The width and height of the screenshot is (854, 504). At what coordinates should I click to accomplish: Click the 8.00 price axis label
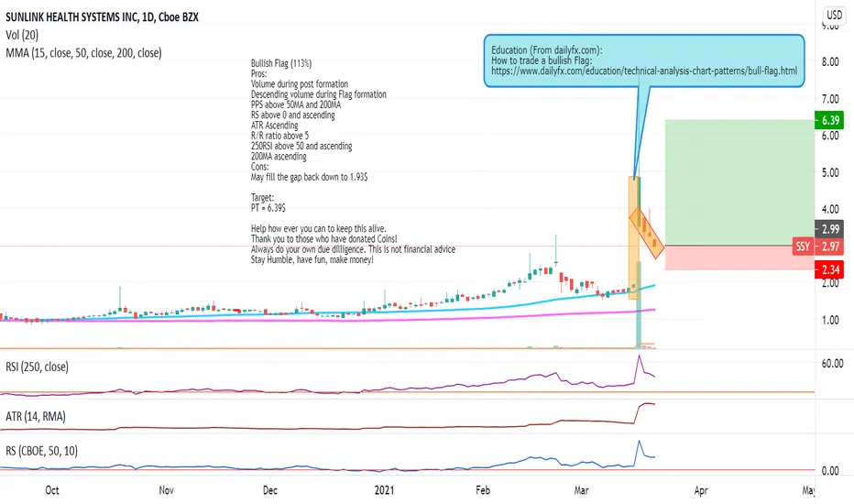pos(830,61)
